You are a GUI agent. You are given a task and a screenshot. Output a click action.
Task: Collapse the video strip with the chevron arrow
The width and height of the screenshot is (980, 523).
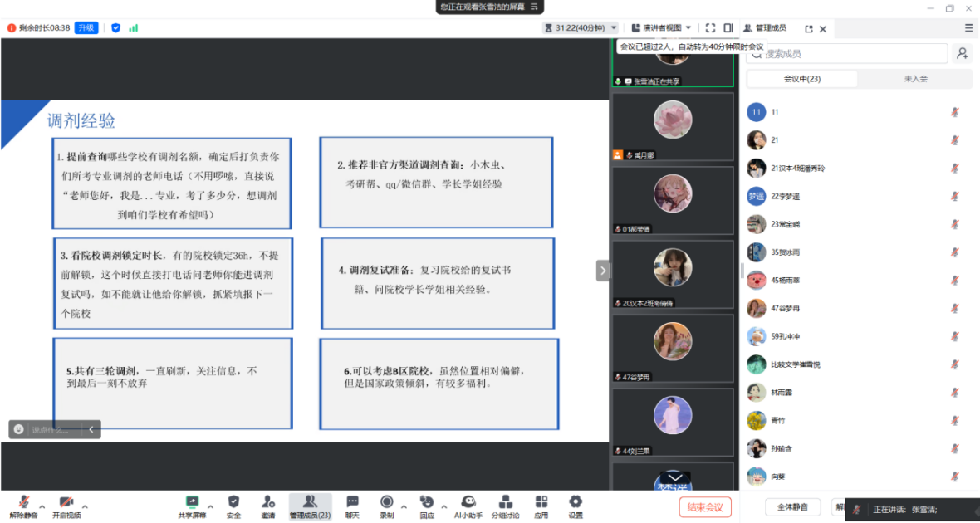603,271
